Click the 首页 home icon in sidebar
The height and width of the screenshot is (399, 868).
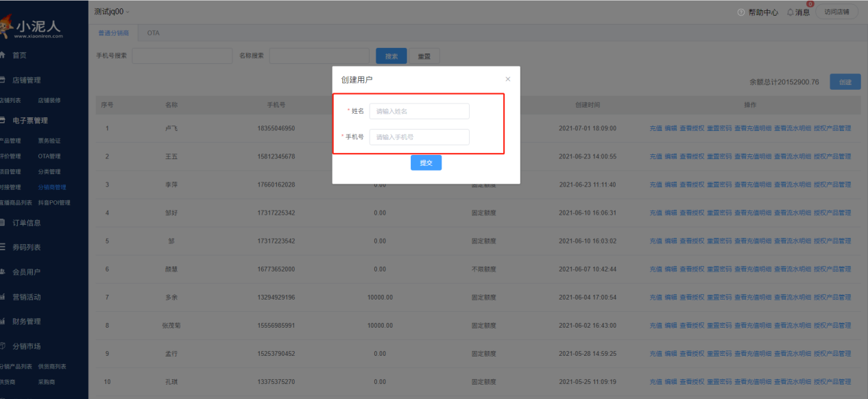[3, 55]
